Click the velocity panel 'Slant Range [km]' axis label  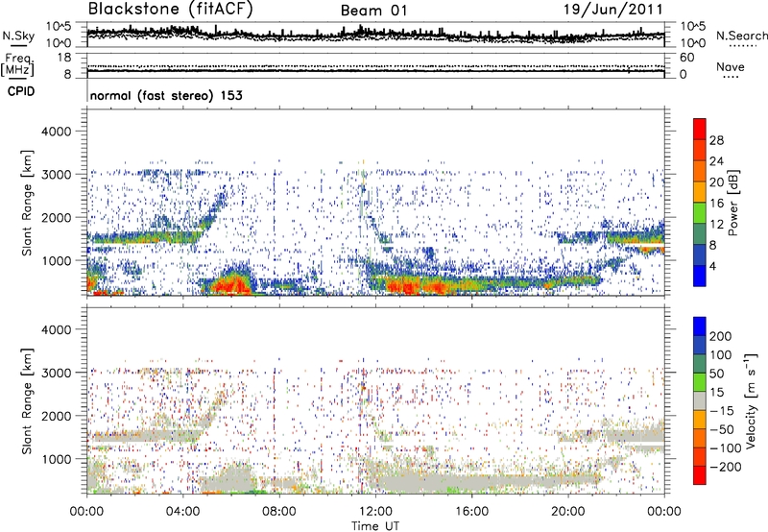coord(27,401)
